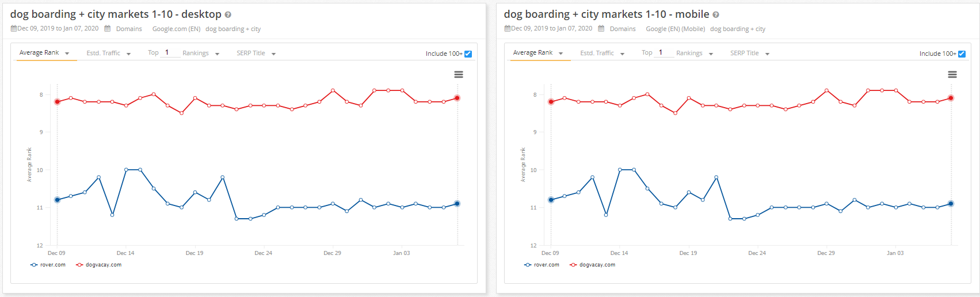This screenshot has height=297, width=980.
Task: Click last blue rover.com point on desktop chart
Action: 457,204
